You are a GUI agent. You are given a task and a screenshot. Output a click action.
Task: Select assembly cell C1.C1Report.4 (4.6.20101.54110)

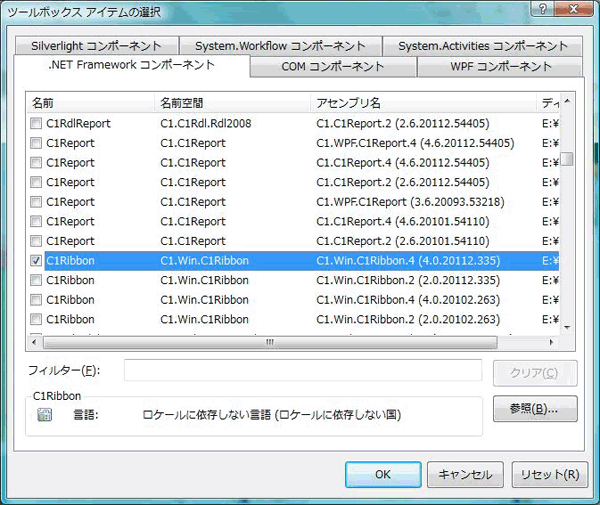pos(403,221)
